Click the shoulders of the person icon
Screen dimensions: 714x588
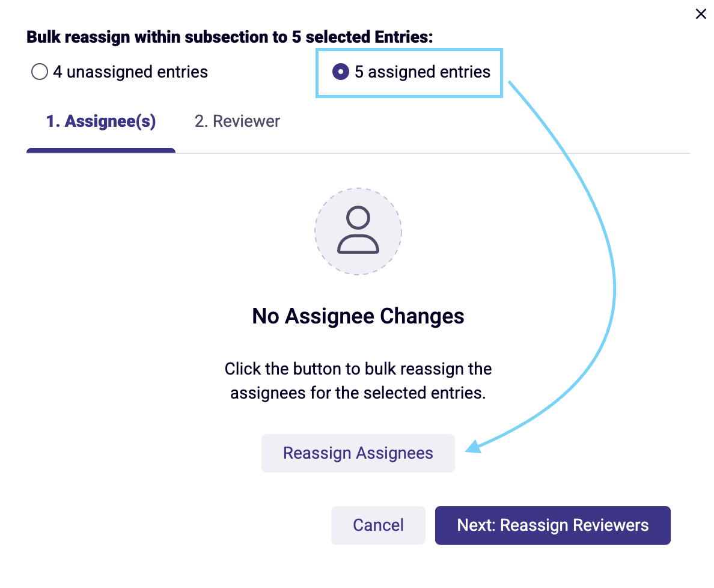(x=358, y=244)
